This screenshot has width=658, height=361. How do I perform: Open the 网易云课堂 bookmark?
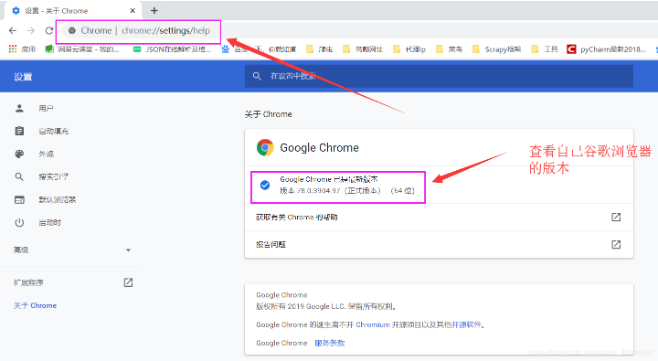(x=82, y=49)
